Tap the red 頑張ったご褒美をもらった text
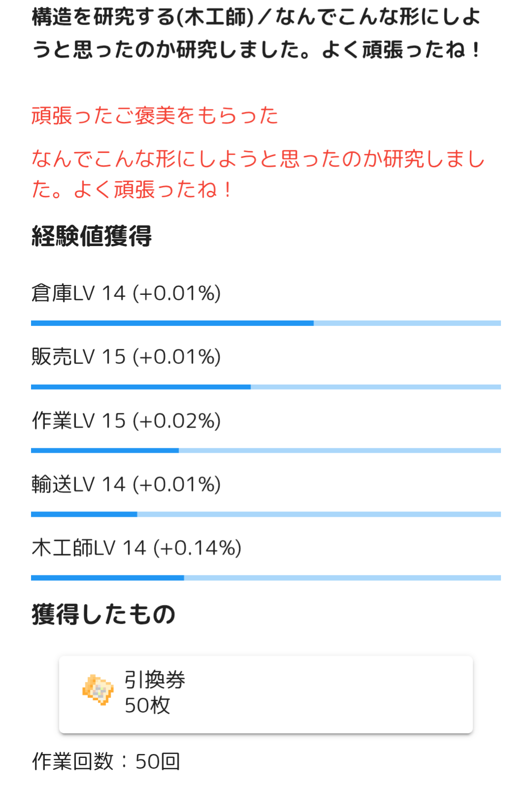 coord(155,116)
